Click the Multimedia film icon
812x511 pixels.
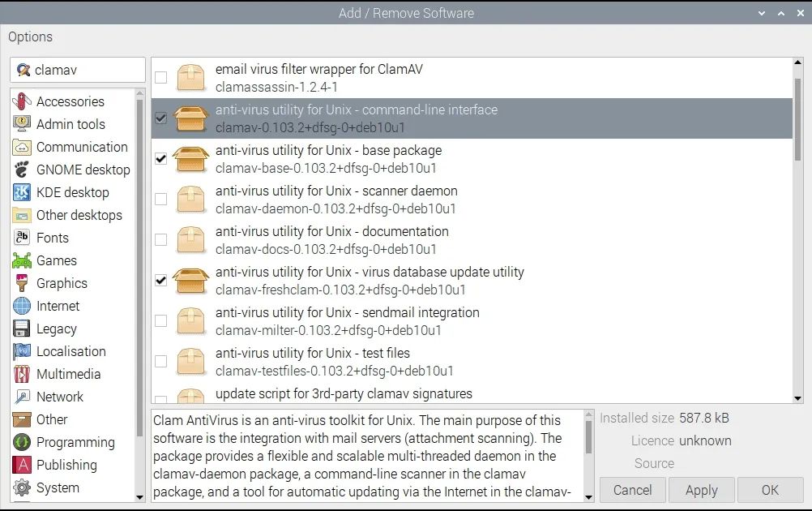coord(22,374)
